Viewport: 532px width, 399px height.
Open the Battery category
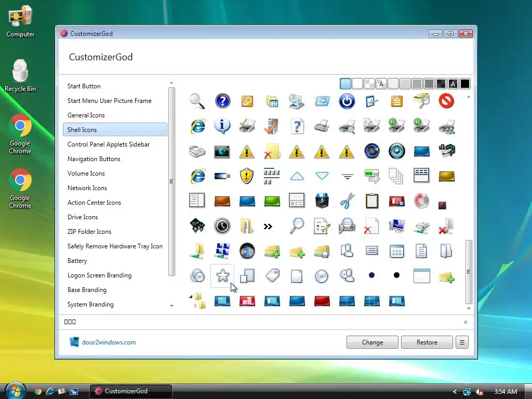[x=115, y=261]
